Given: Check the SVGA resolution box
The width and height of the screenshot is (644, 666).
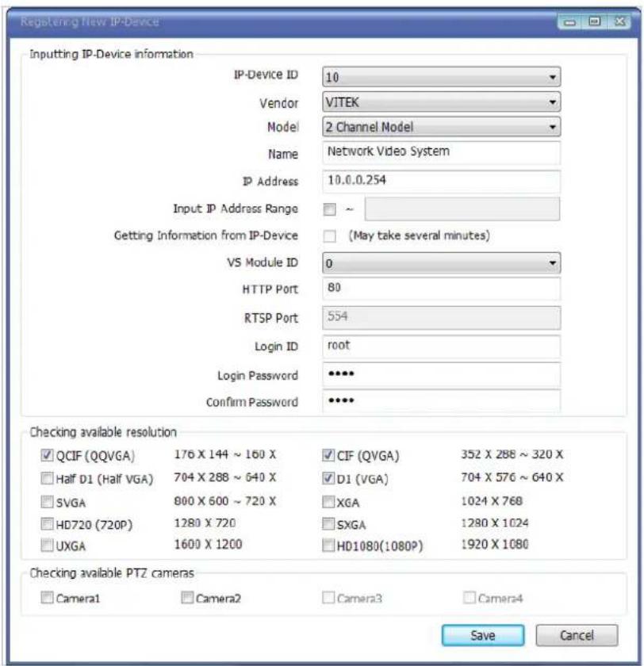Looking at the screenshot, I should click(x=47, y=502).
